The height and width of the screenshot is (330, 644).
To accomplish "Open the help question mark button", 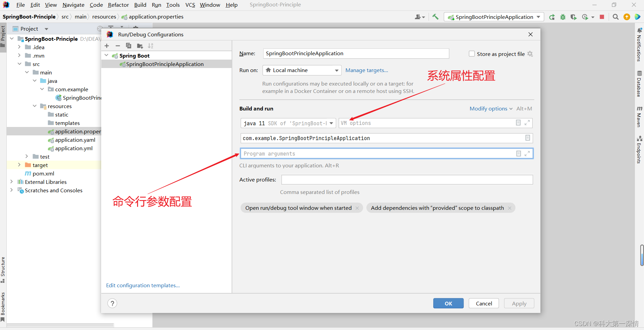I will (x=112, y=303).
